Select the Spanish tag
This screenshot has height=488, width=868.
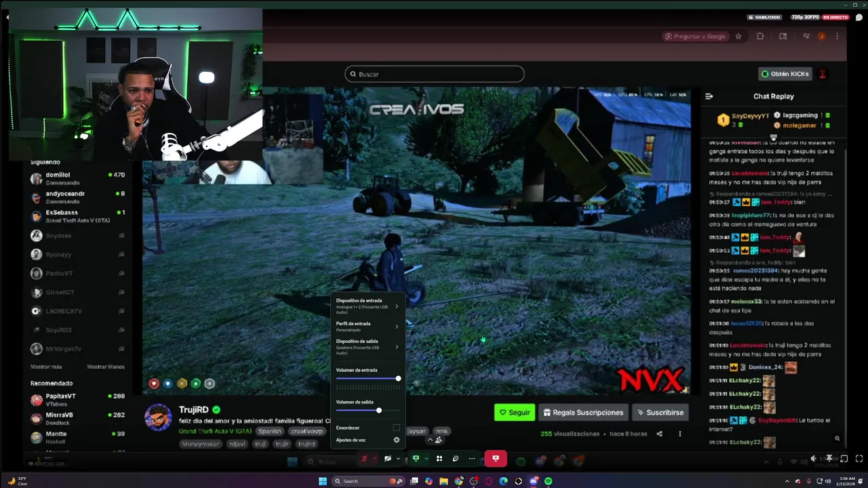(269, 431)
